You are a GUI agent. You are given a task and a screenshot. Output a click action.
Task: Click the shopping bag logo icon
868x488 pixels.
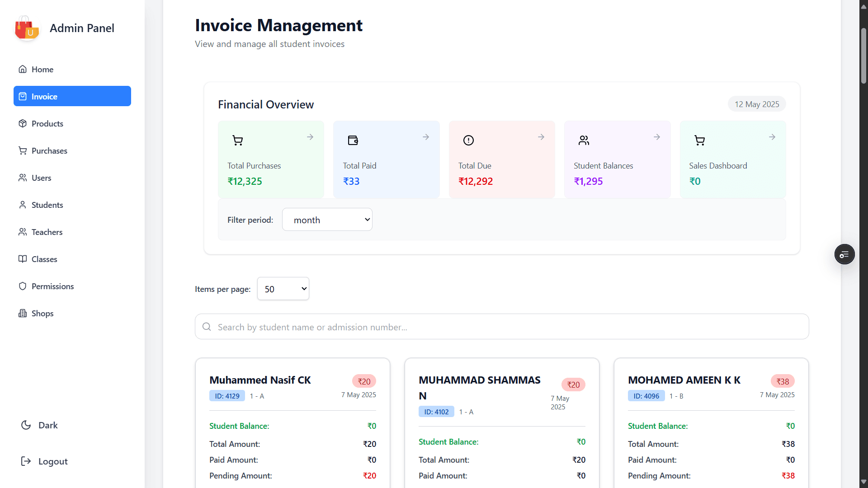(27, 28)
